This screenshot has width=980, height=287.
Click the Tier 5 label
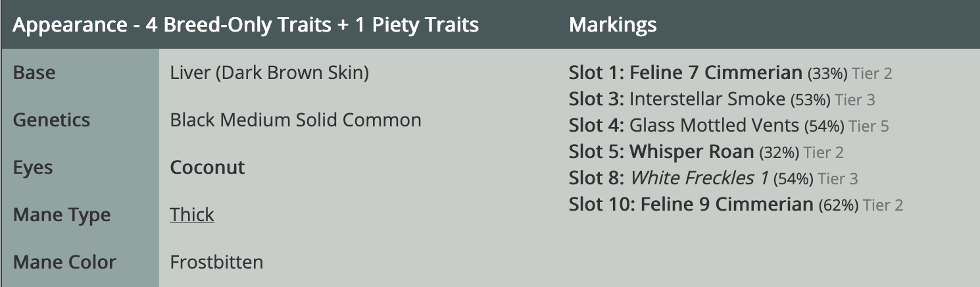(x=869, y=126)
